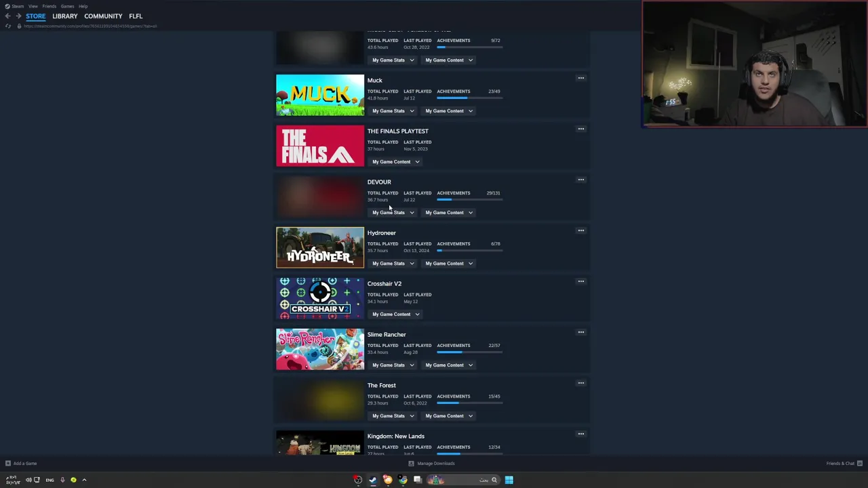
Task: Open the three-dot menu for Hydroneer
Action: click(x=580, y=230)
